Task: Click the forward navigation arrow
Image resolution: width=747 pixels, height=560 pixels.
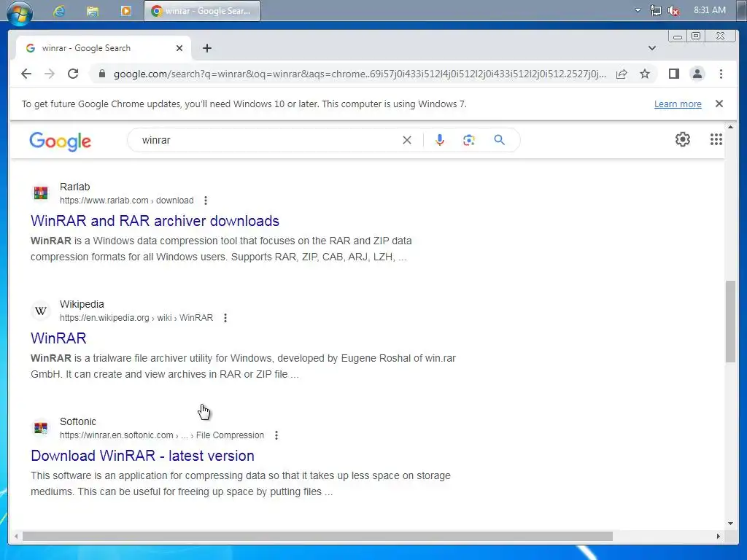Action: pos(50,74)
